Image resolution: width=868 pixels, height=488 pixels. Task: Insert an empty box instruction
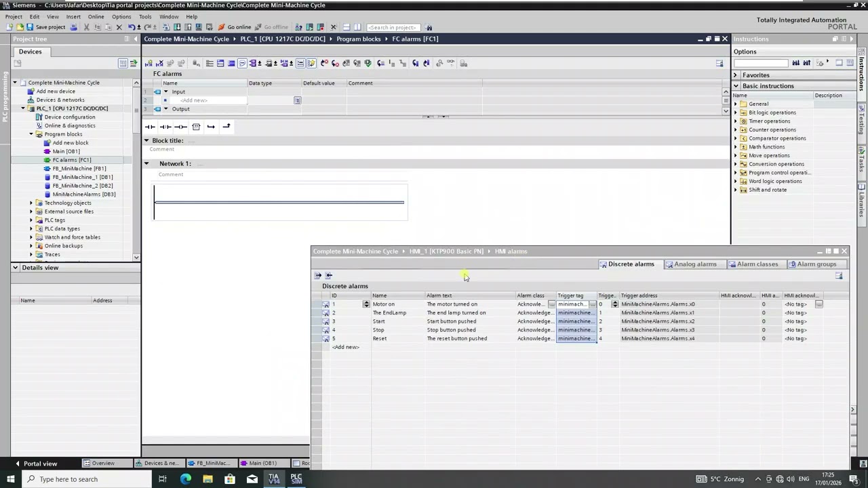(x=196, y=127)
